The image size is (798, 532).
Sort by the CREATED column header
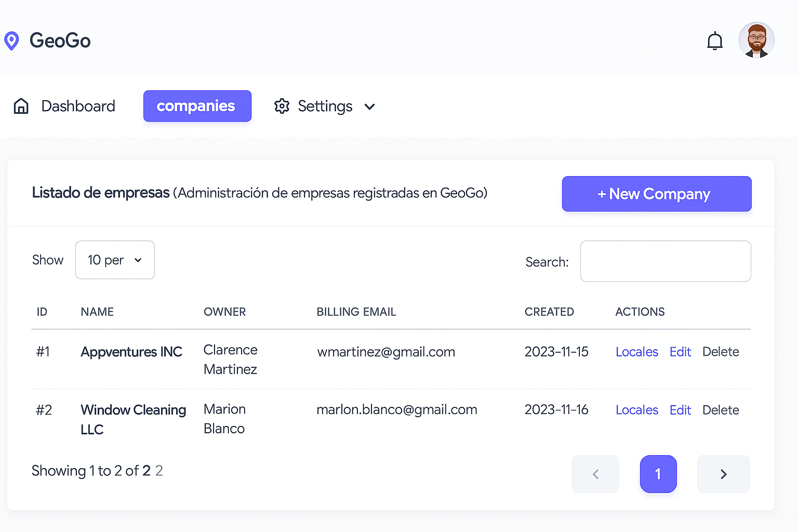click(549, 312)
